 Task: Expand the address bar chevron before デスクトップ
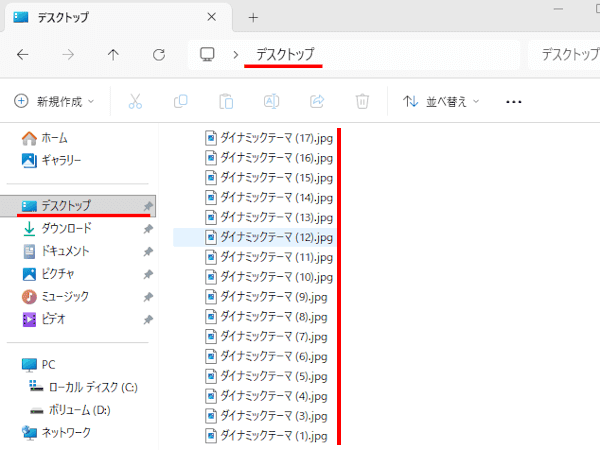(236, 55)
